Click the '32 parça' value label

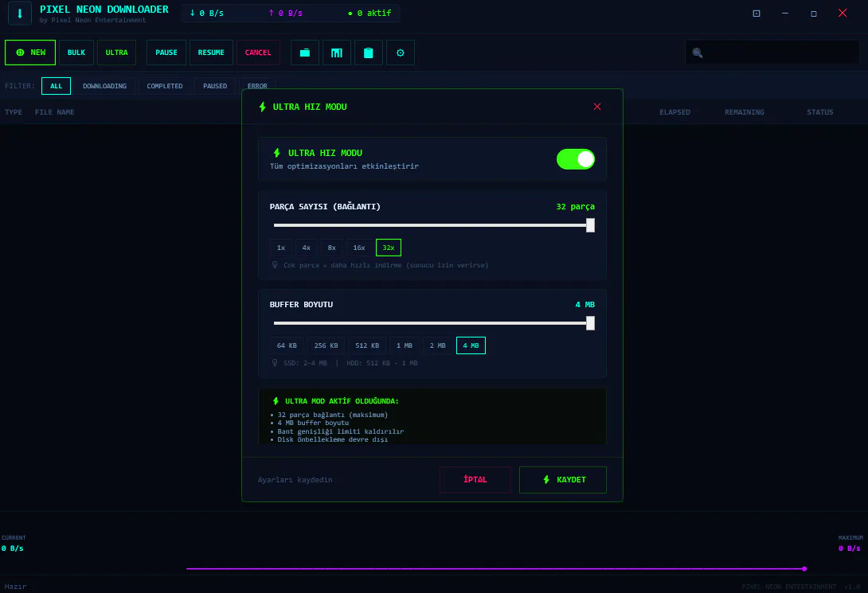click(x=576, y=206)
